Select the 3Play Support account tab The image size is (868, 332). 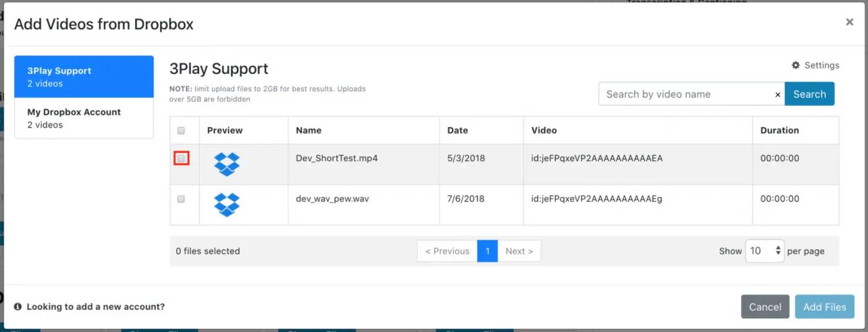(x=84, y=77)
